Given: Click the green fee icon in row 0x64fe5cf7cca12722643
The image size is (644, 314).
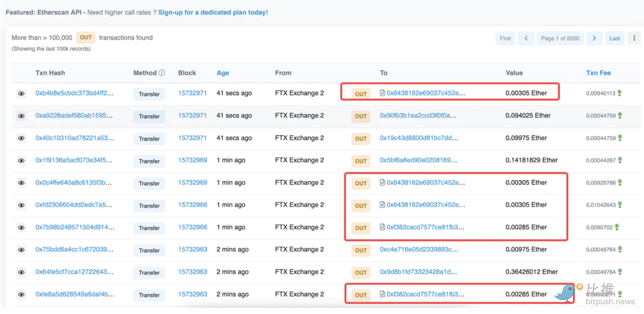Looking at the screenshot, I should (620, 272).
